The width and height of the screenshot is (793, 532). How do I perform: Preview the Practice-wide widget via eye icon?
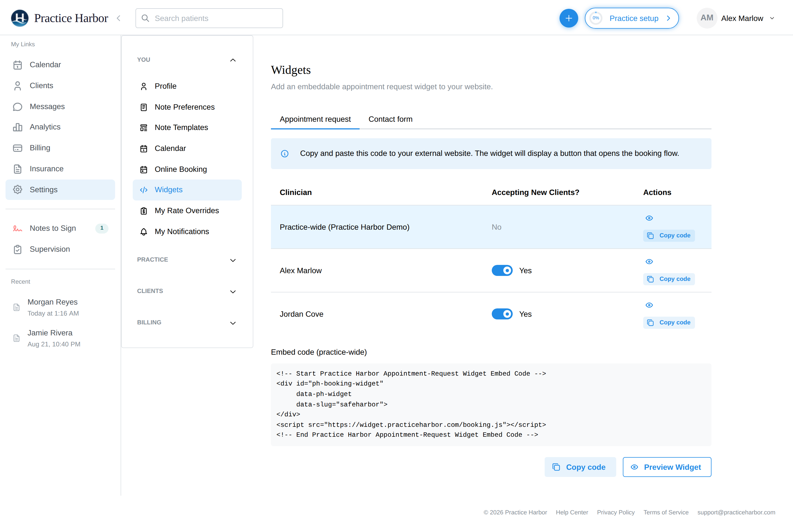649,218
